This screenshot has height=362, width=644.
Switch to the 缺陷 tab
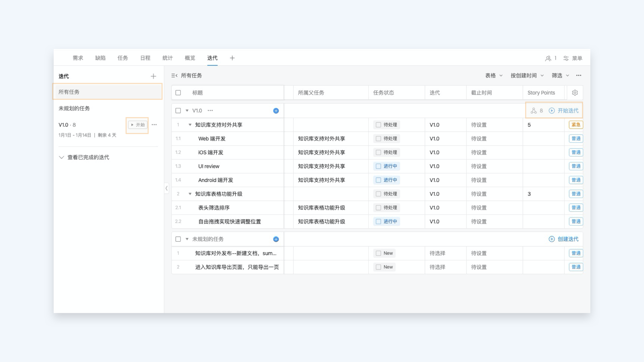click(x=100, y=58)
